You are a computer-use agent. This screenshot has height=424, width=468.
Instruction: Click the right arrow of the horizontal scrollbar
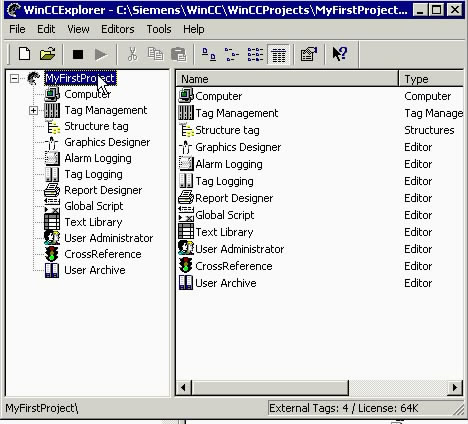pyautogui.click(x=455, y=388)
